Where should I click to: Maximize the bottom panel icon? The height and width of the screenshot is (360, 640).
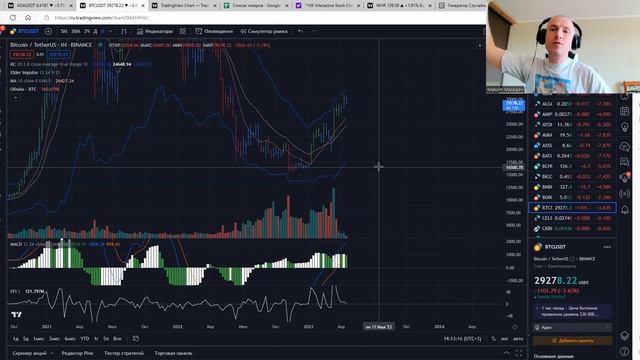[x=518, y=353]
